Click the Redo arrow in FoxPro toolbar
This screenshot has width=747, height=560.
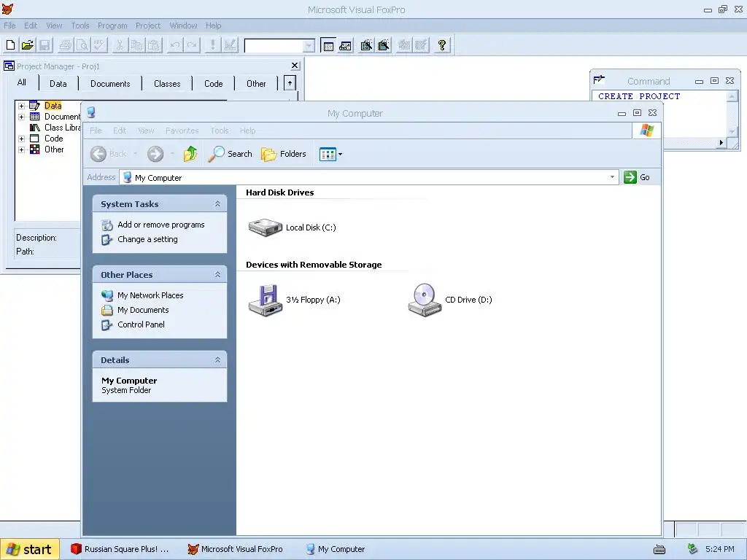(192, 45)
